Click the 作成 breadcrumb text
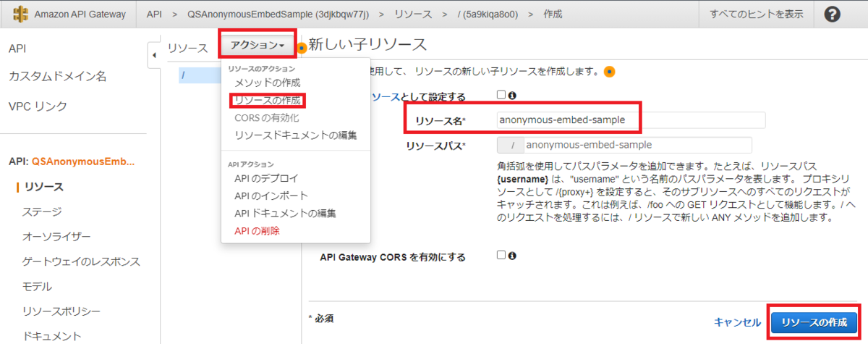This screenshot has height=344, width=868. [553, 14]
